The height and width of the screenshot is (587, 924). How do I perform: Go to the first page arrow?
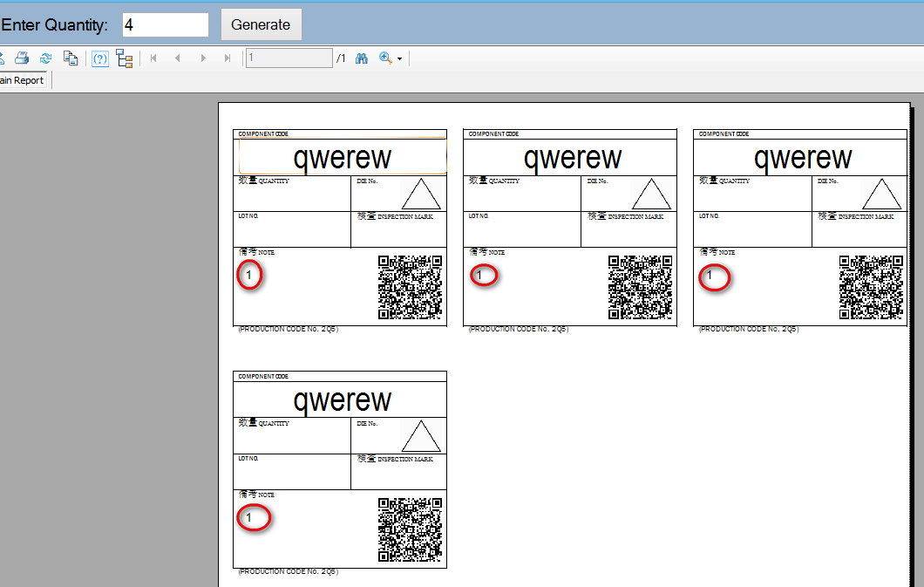[x=153, y=58]
